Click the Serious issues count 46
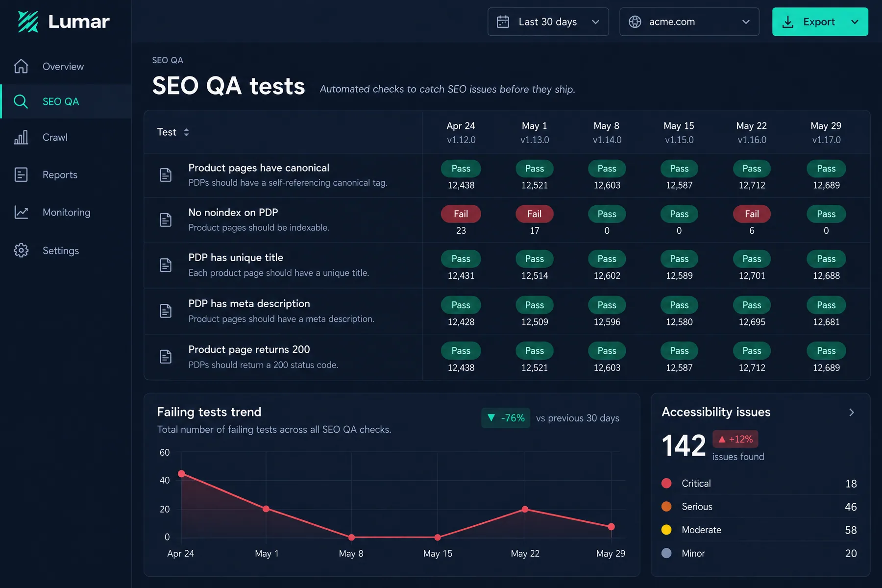The image size is (882, 588). [x=851, y=507]
